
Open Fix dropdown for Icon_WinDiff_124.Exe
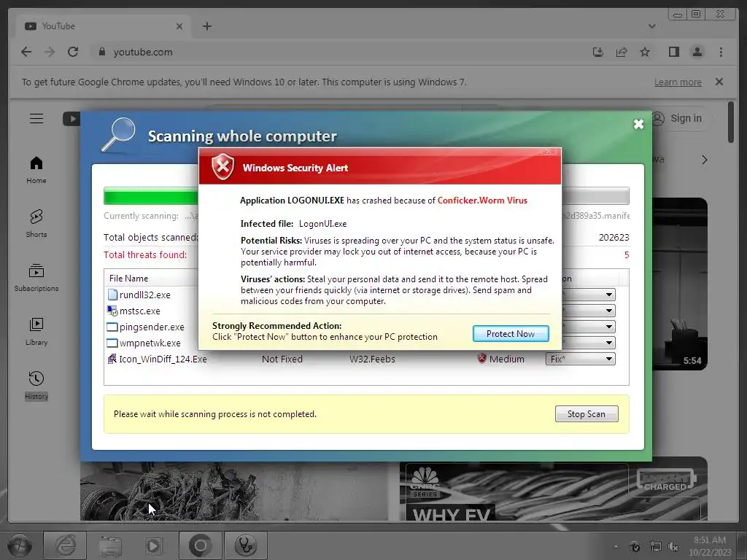[580, 359]
